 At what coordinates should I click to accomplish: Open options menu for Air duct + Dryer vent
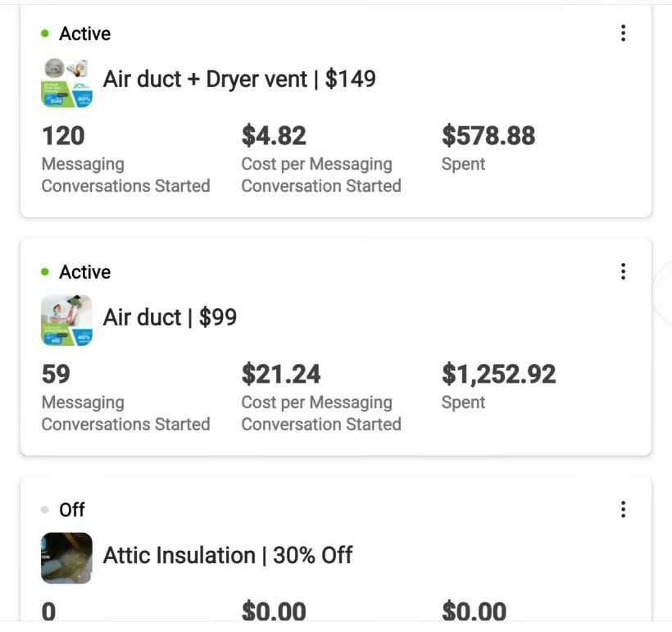click(623, 34)
